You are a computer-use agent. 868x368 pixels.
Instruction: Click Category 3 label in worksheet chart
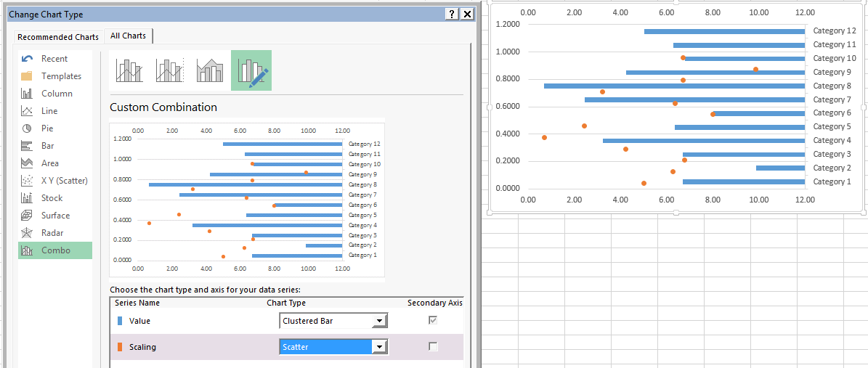833,155
